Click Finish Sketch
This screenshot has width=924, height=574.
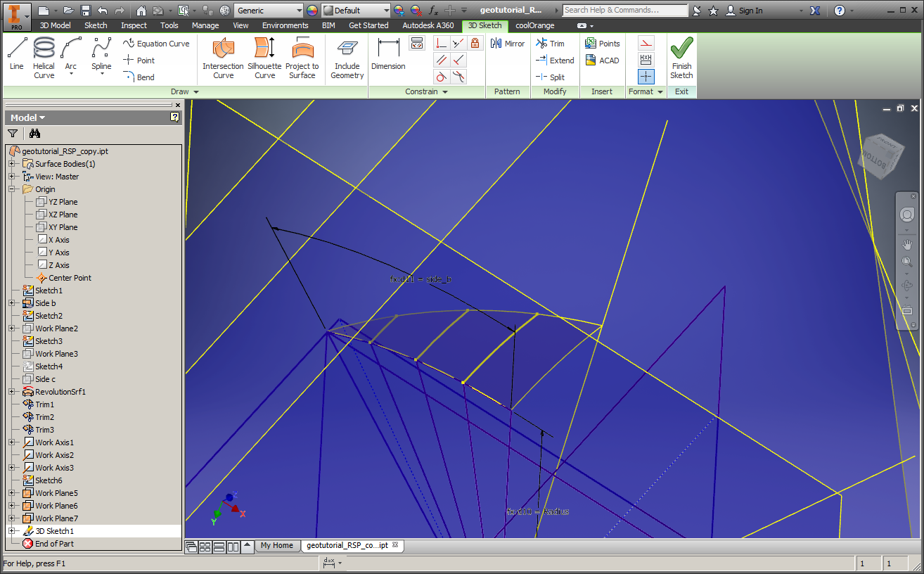click(x=681, y=58)
